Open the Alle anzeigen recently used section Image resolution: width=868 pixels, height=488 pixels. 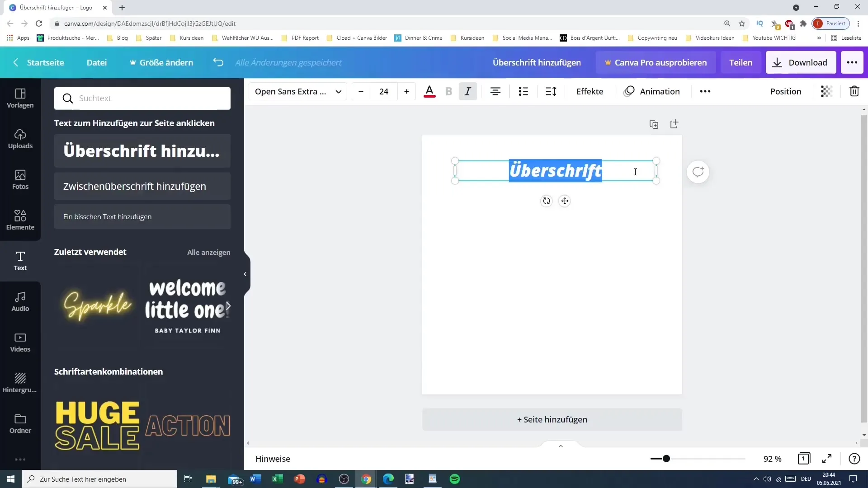pos(209,252)
